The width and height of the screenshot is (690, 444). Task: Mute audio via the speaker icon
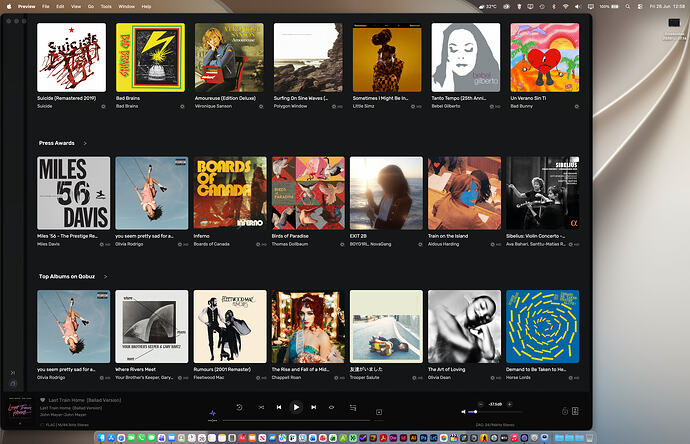pyautogui.click(x=463, y=412)
